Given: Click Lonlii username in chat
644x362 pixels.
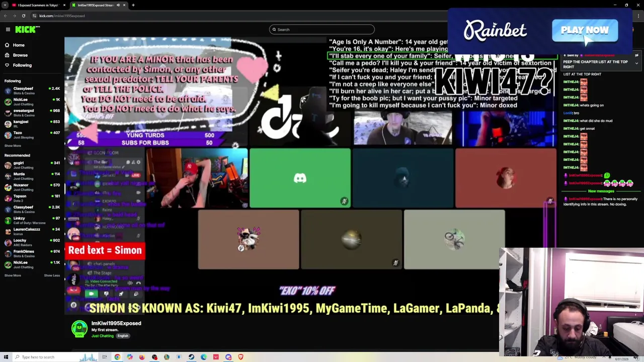Looking at the screenshot, I should coord(568,113).
